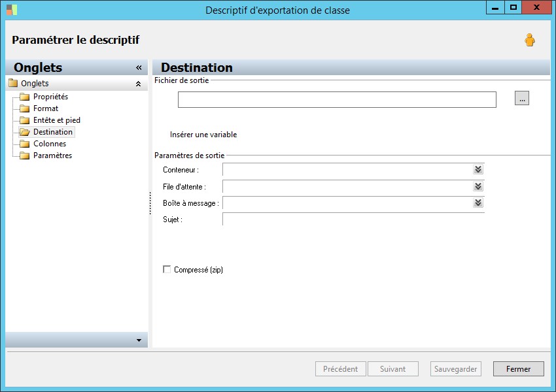Click in the Sujet text field
The image size is (556, 392).
tap(353, 220)
